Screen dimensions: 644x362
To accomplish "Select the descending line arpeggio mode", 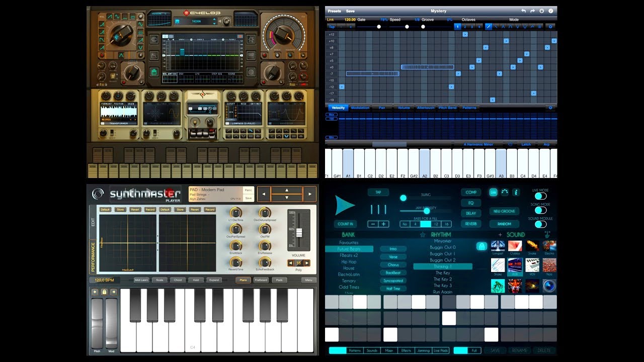I will (x=496, y=26).
